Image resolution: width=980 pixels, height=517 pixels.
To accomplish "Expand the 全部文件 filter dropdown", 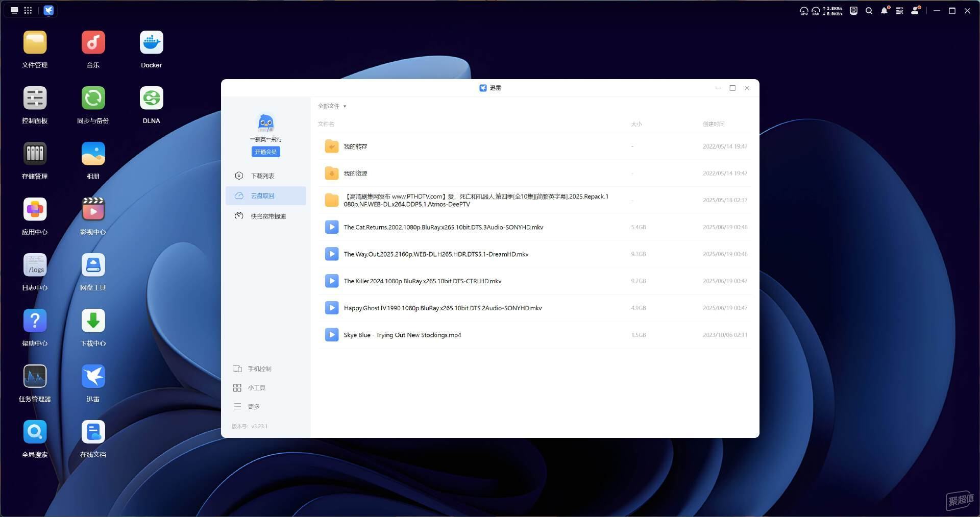I will coord(332,106).
